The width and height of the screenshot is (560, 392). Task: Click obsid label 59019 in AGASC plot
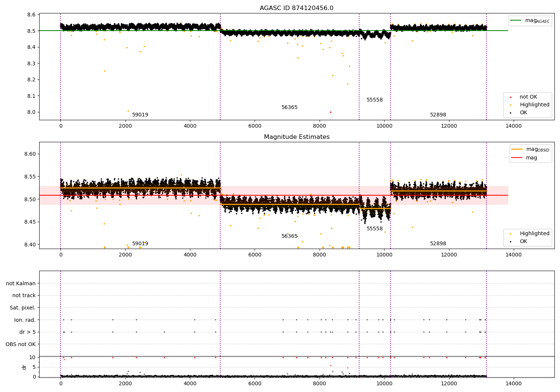click(x=140, y=115)
